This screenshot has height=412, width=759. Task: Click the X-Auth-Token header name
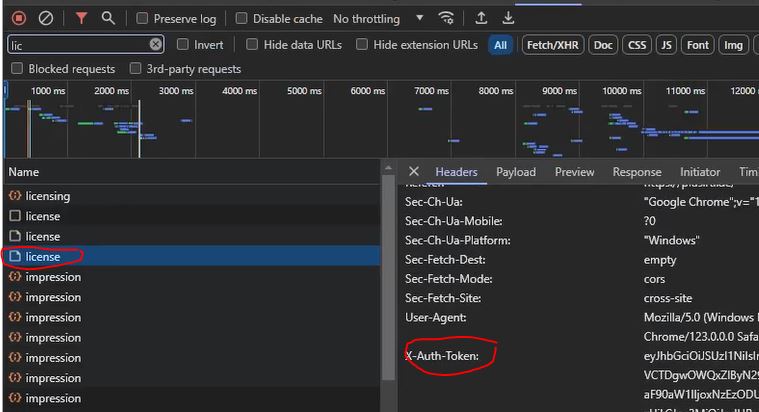click(442, 356)
